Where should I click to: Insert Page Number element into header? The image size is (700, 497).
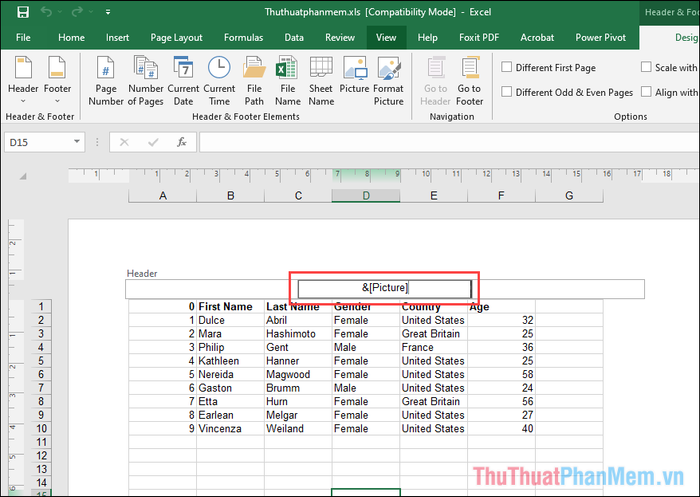click(106, 79)
